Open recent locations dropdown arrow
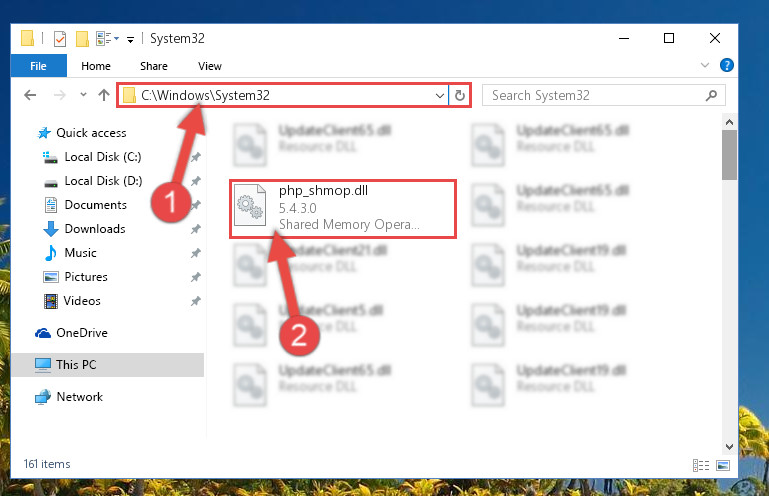Viewport: 769px width, 496px height. coord(83,95)
